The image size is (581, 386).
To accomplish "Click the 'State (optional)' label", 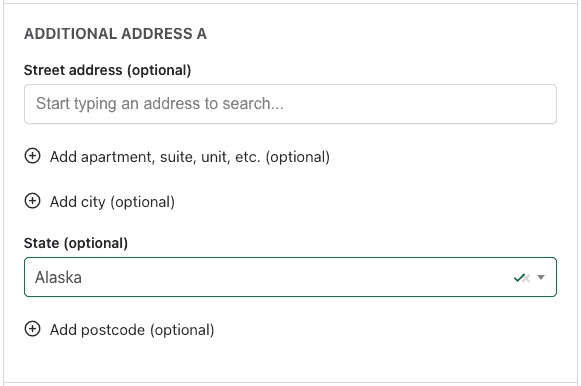I will pyautogui.click(x=76, y=243).
